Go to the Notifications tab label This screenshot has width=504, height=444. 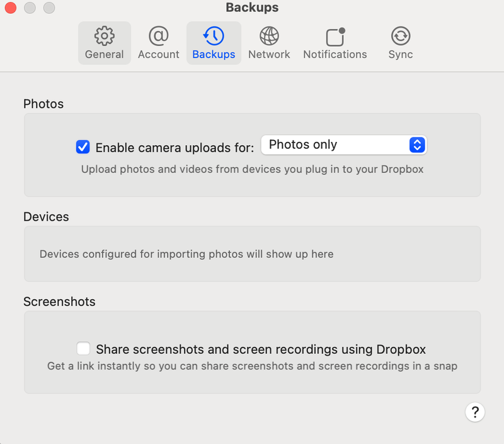335,54
